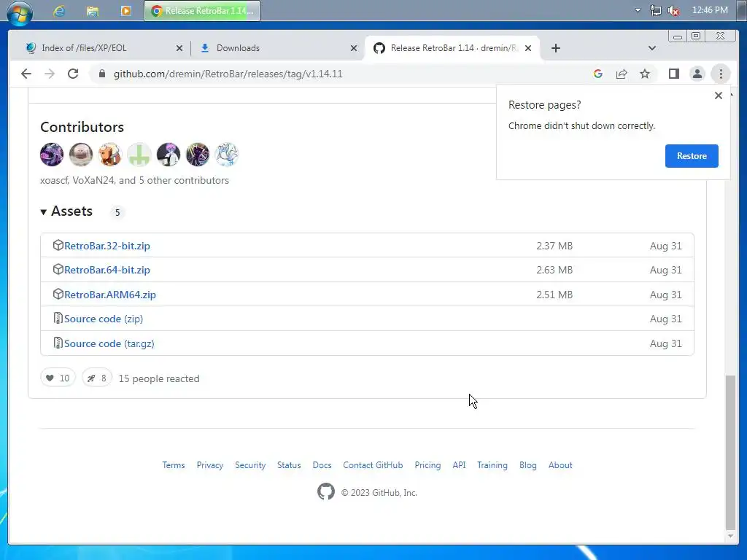Viewport: 747px width, 560px height.
Task: Close the Index of /files/XP/EOL tab
Action: [179, 48]
